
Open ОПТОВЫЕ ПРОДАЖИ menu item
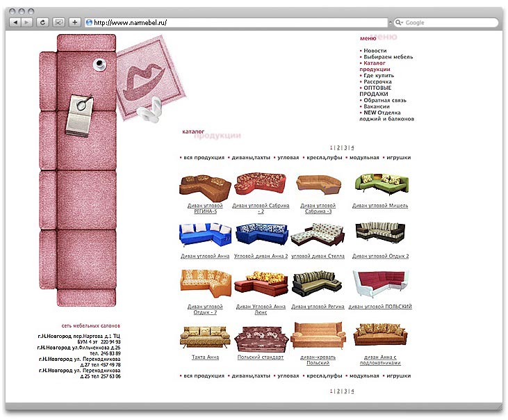pyautogui.click(x=375, y=90)
